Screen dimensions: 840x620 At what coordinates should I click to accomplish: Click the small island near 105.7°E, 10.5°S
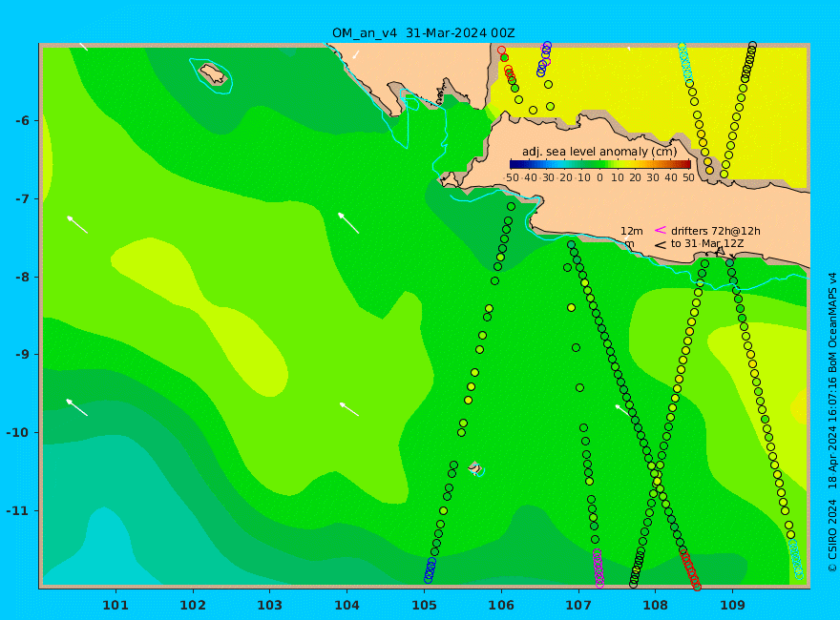click(x=475, y=468)
